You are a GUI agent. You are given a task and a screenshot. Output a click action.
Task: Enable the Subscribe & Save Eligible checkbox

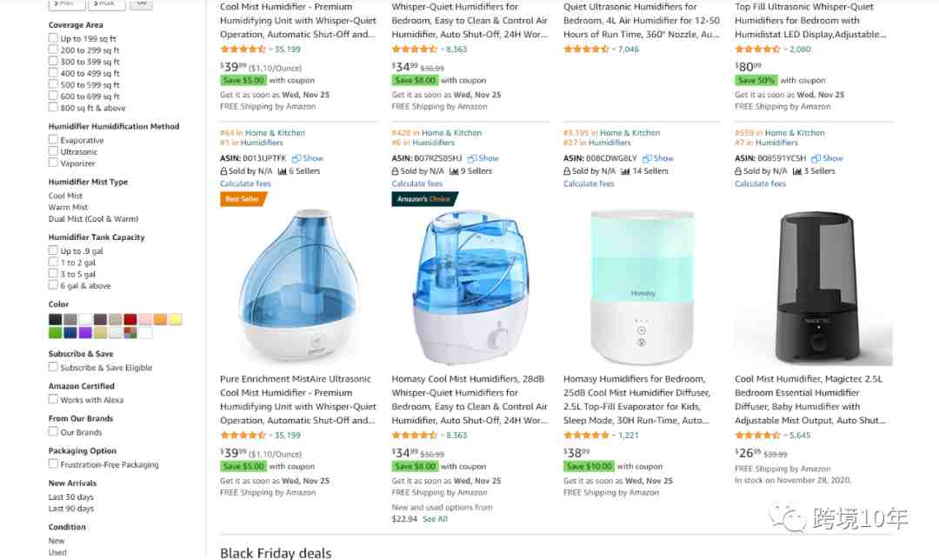[53, 367]
